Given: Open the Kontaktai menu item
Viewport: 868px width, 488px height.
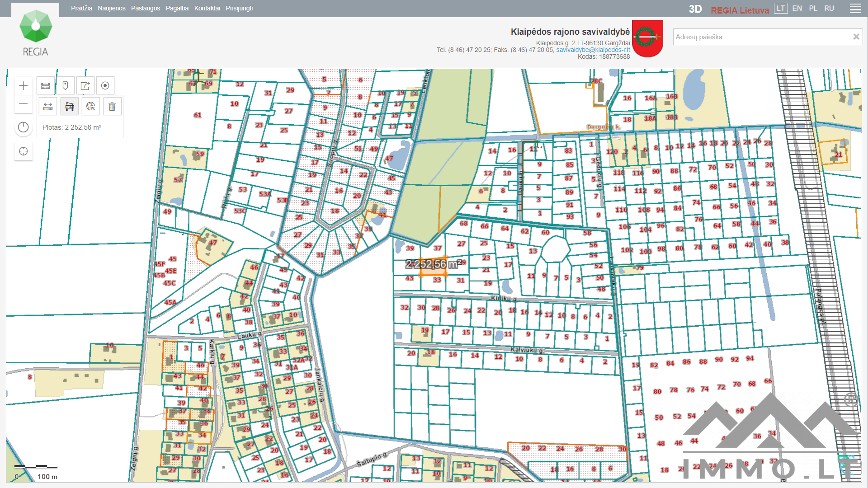Looking at the screenshot, I should (207, 8).
